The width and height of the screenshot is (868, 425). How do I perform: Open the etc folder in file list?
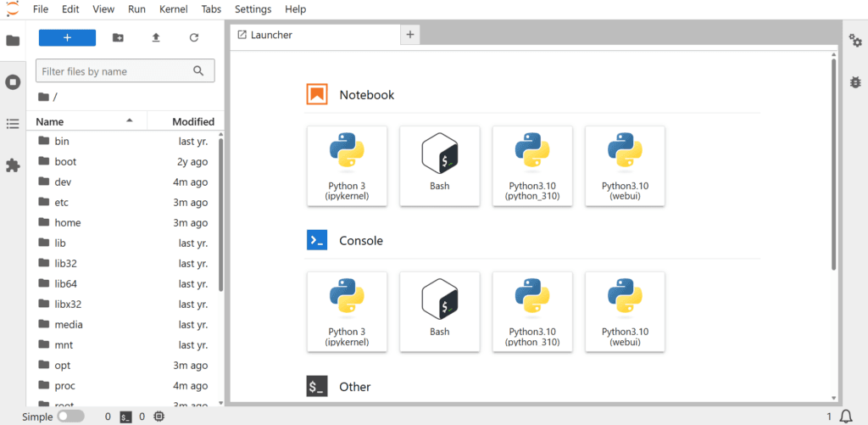pos(62,202)
